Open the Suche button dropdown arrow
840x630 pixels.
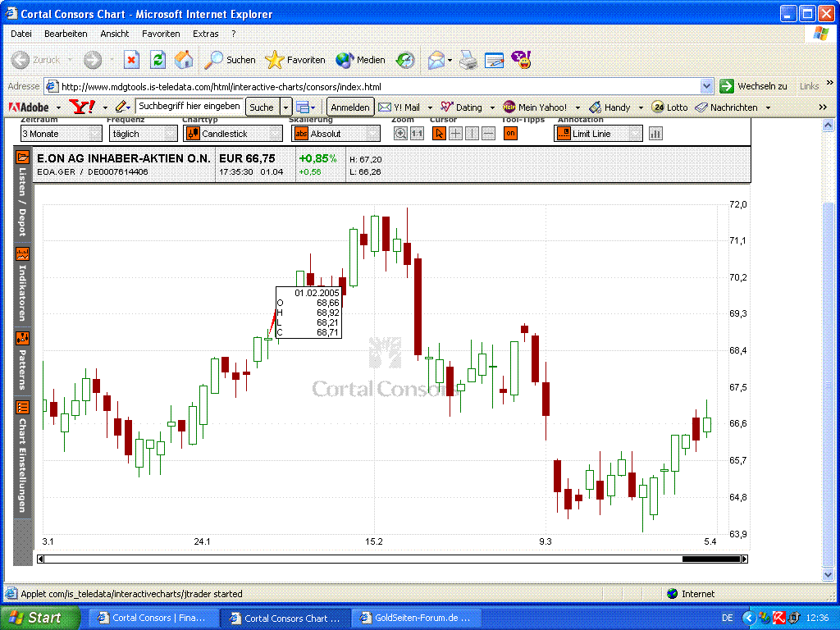(286, 107)
